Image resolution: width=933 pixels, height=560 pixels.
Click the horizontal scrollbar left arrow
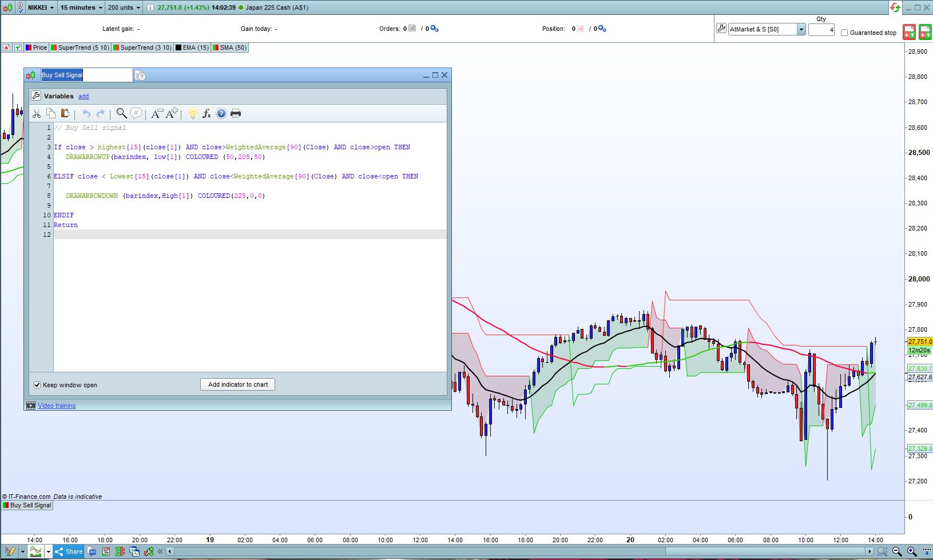click(x=170, y=551)
